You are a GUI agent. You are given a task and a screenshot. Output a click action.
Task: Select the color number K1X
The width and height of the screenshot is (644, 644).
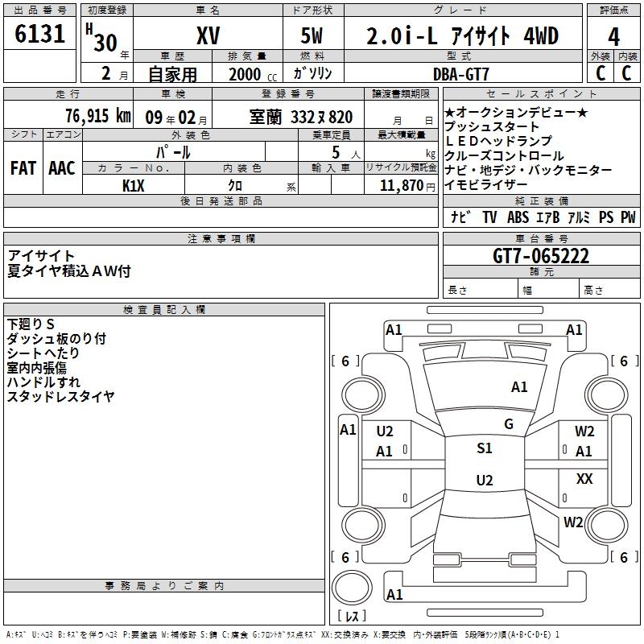[134, 185]
